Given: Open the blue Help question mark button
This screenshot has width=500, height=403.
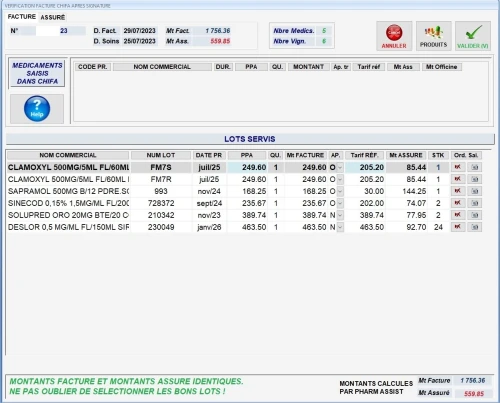Looking at the screenshot, I should tap(37, 109).
